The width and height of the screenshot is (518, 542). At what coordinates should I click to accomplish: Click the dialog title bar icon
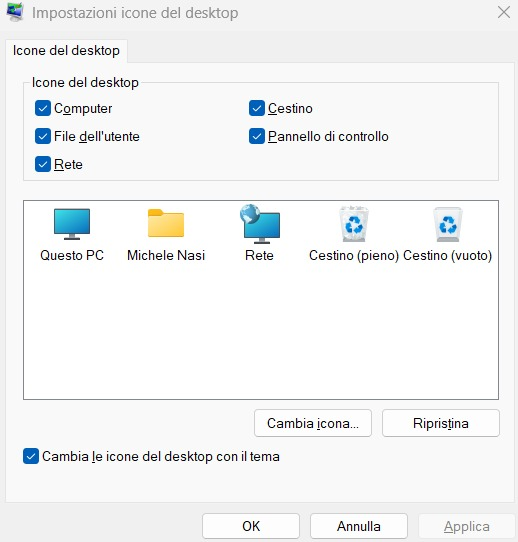(15, 12)
